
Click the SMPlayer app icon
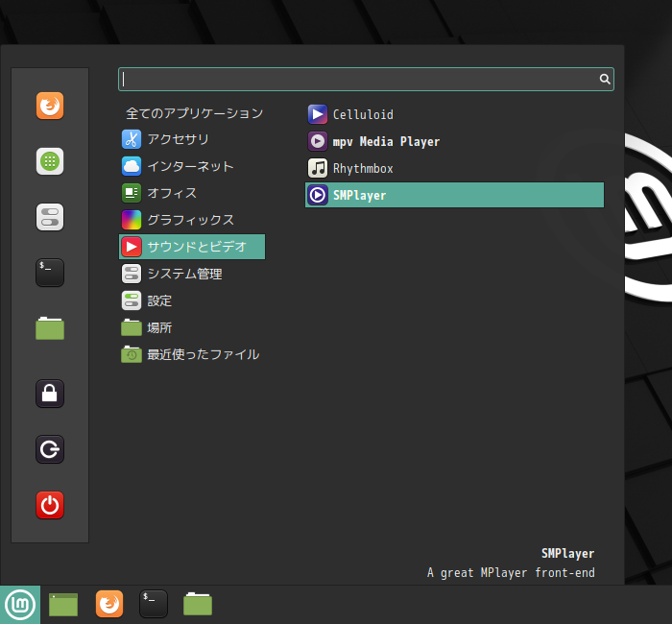point(318,195)
